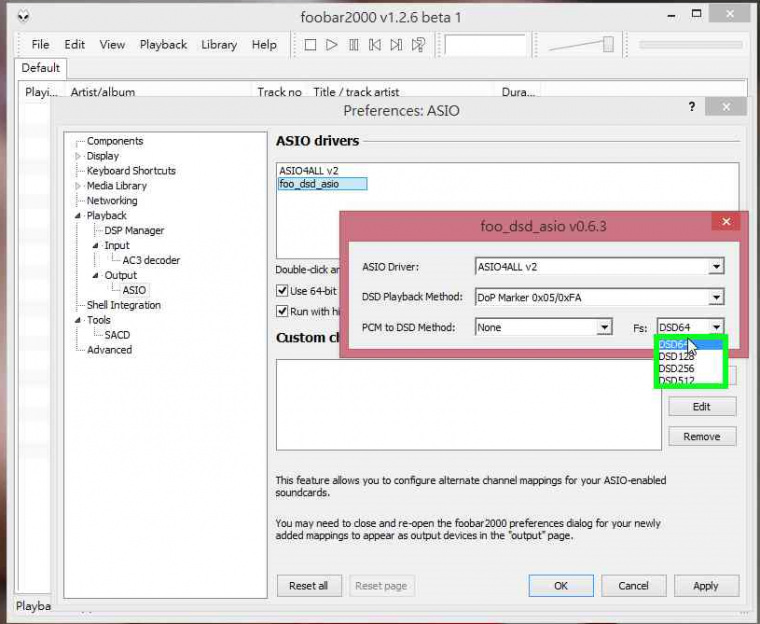The height and width of the screenshot is (624, 760).
Task: Choose DSD64 in the Fs list
Action: pos(690,344)
